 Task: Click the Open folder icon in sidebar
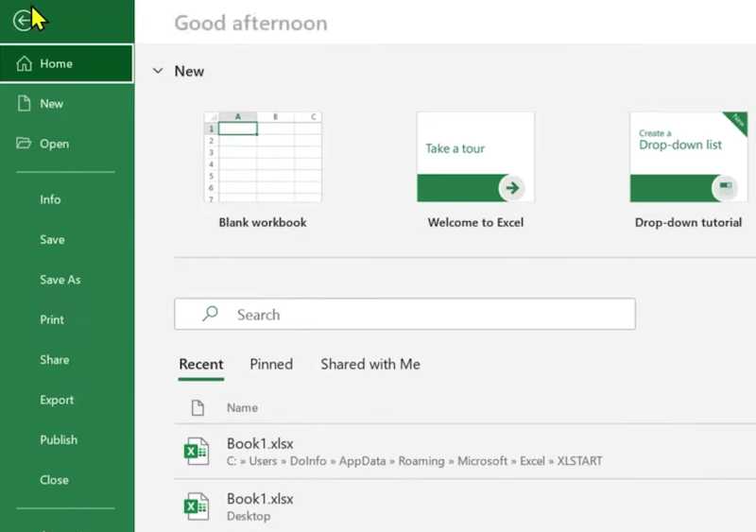[x=24, y=144]
